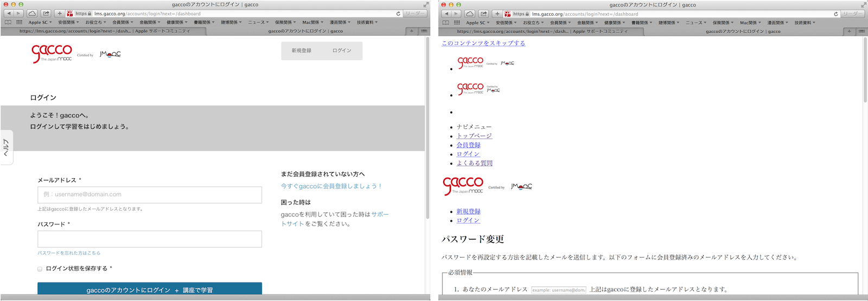The width and height of the screenshot is (868, 301).
Task: Expand 金融関係 bookmarks folder in right window
Action: click(588, 23)
